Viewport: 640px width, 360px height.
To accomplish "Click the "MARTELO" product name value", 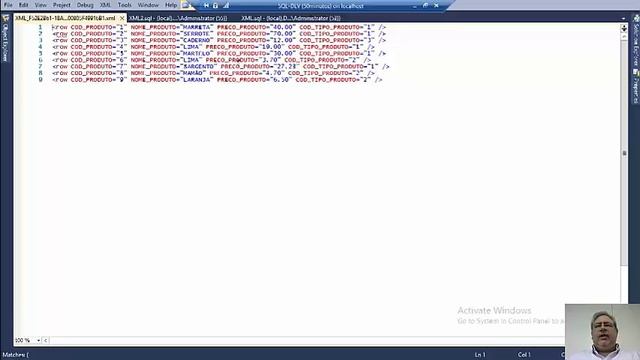I will click(x=197, y=53).
